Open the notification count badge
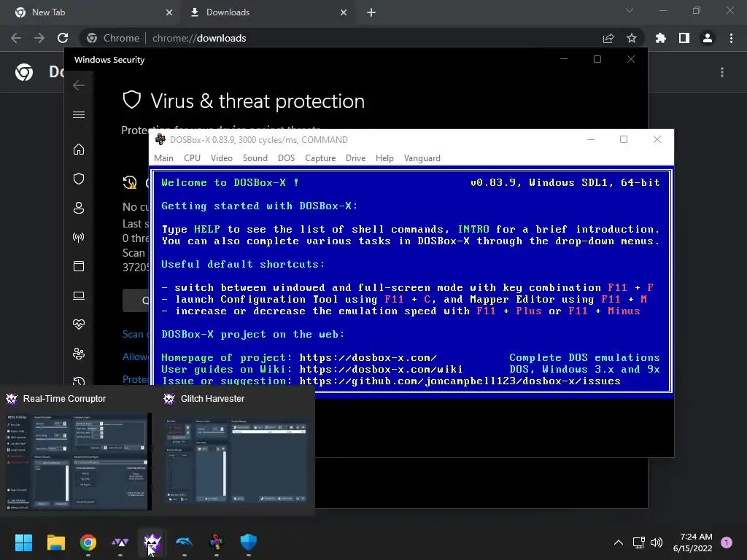The width and height of the screenshot is (747, 560). point(727,542)
